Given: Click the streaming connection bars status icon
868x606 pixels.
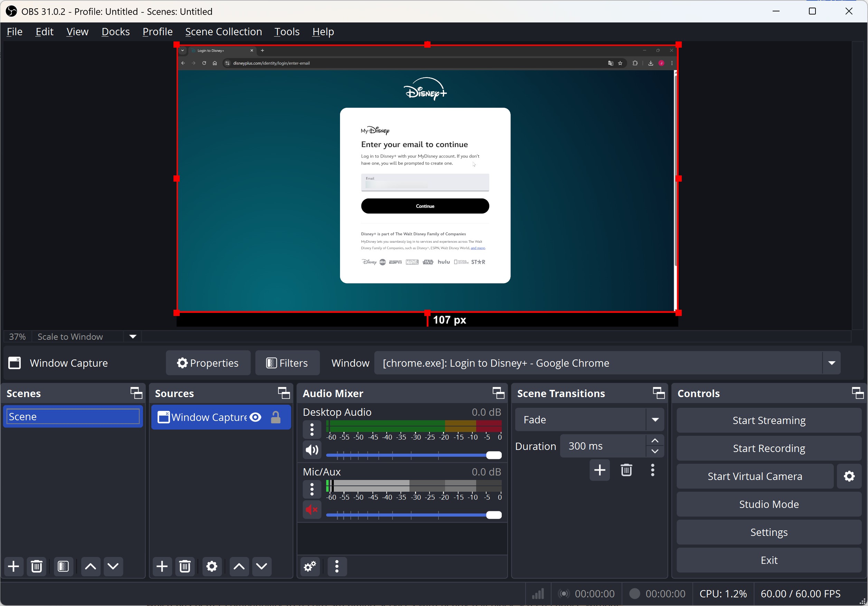Looking at the screenshot, I should coord(538,594).
